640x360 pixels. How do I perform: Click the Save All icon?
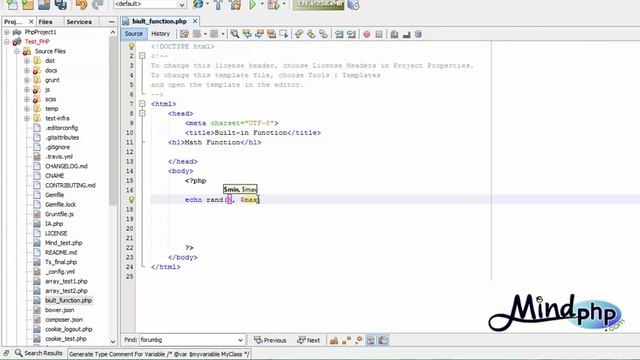point(61,4)
